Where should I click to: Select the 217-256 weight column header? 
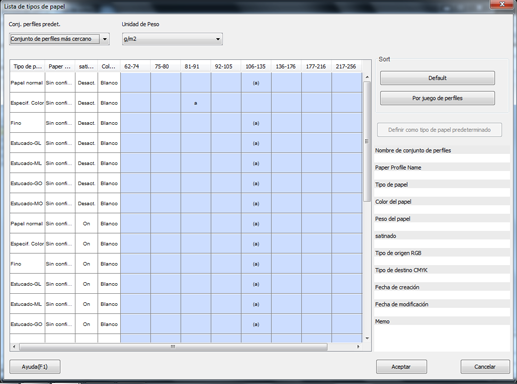[347, 67]
